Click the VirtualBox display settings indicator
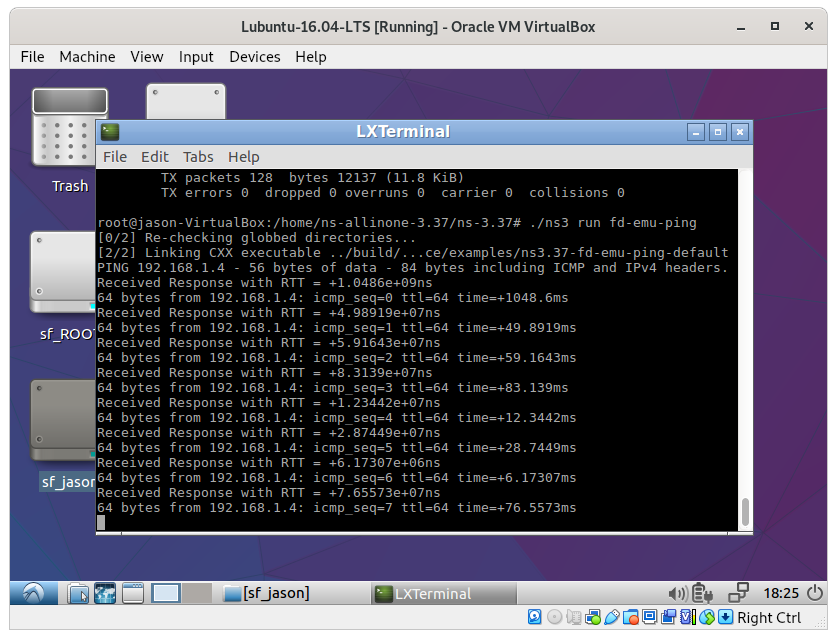 click(x=650, y=617)
